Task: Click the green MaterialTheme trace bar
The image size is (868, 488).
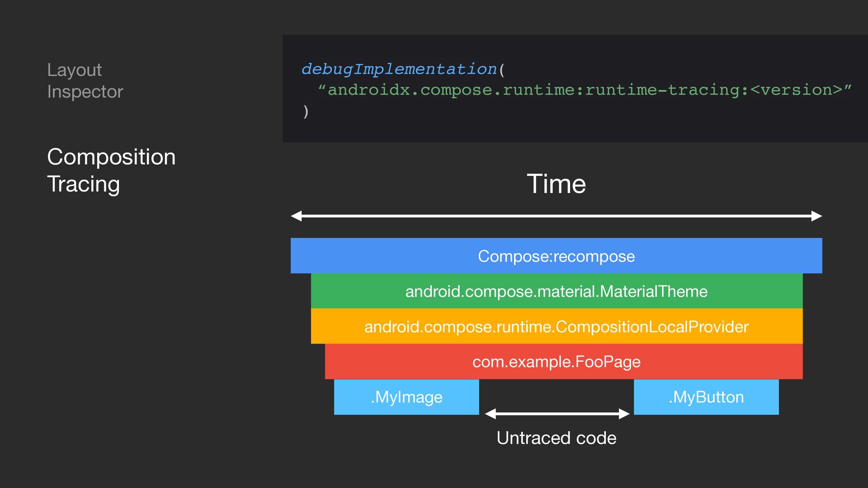Action: pyautogui.click(x=556, y=291)
